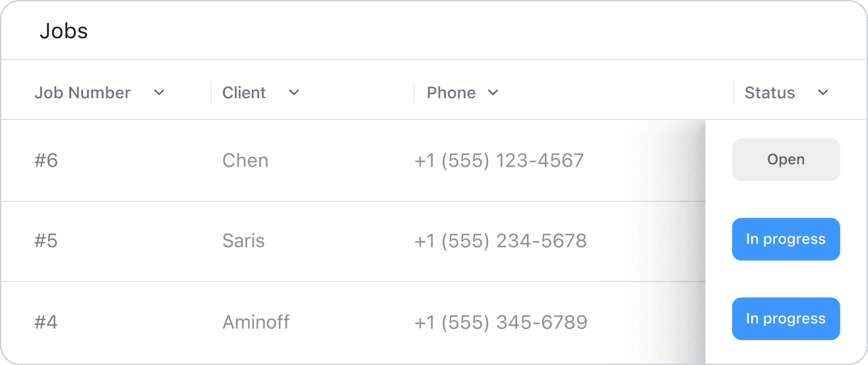Select the Phone column header label
Image resolution: width=868 pixels, height=365 pixels.
coord(451,93)
